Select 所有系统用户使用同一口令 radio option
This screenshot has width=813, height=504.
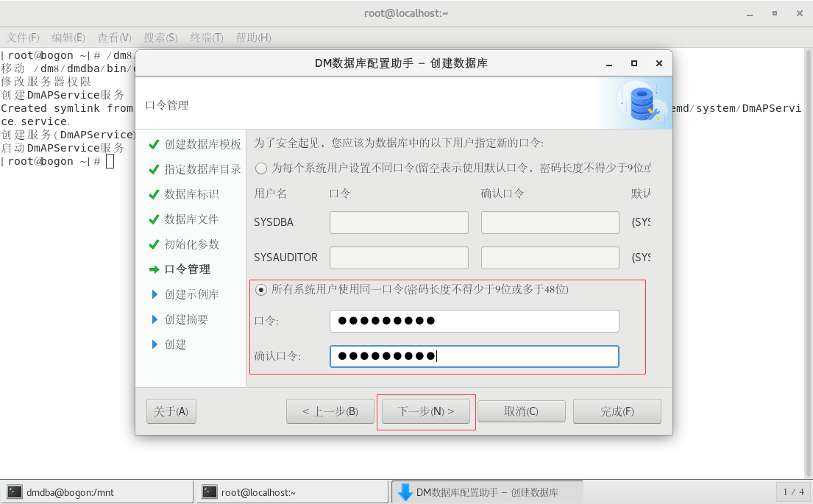pos(261,289)
